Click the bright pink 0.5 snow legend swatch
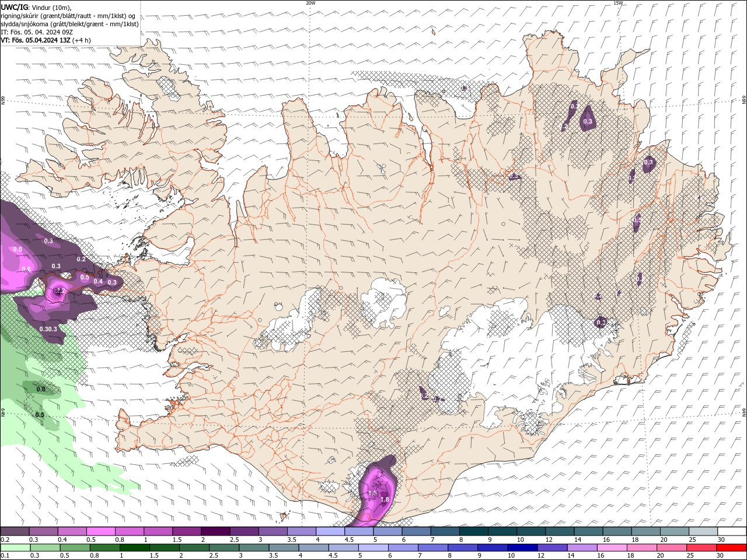 (100, 531)
